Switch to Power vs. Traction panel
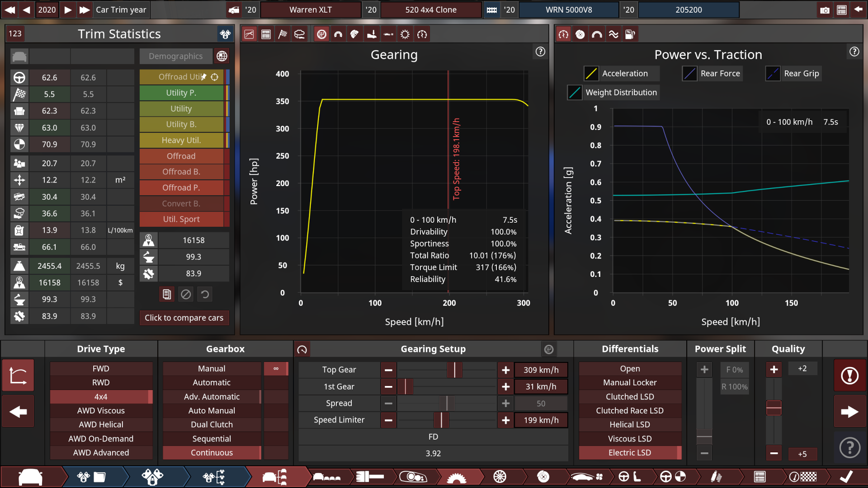Viewport: 868px width, 488px height. coord(563,34)
